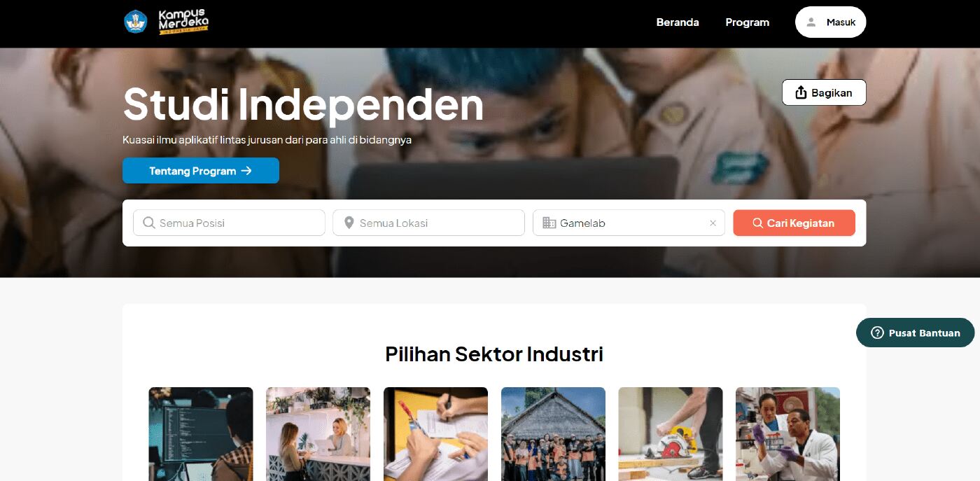Open the Program menu
This screenshot has width=980, height=481.
747,22
